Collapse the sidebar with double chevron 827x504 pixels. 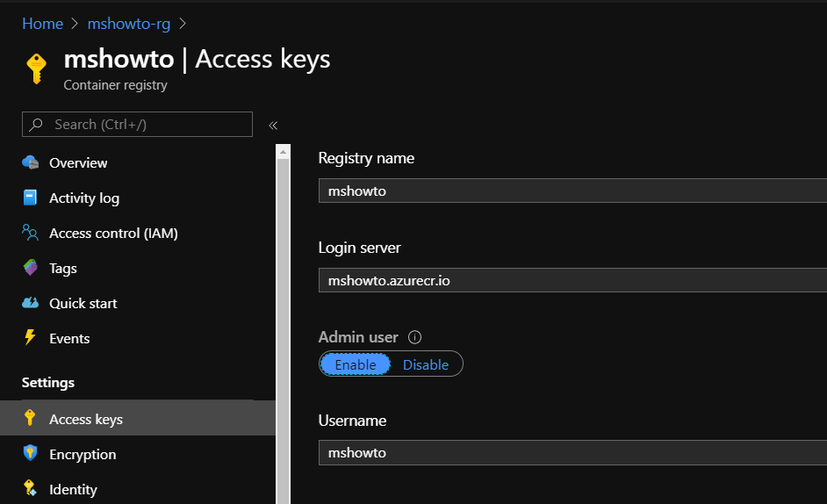[273, 125]
